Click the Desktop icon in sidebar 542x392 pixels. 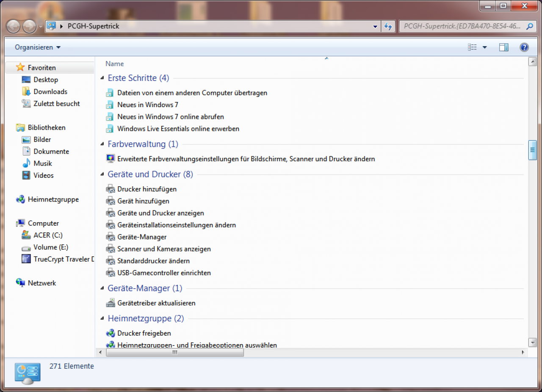(x=26, y=80)
